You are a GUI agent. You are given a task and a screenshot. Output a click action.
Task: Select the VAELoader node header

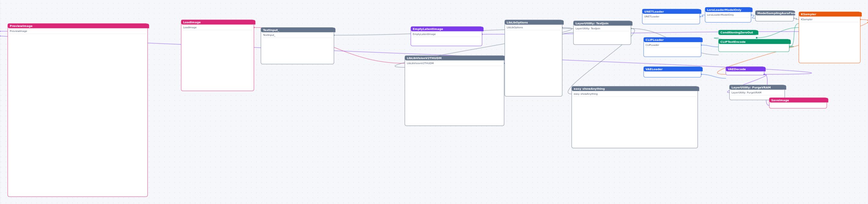coord(673,69)
